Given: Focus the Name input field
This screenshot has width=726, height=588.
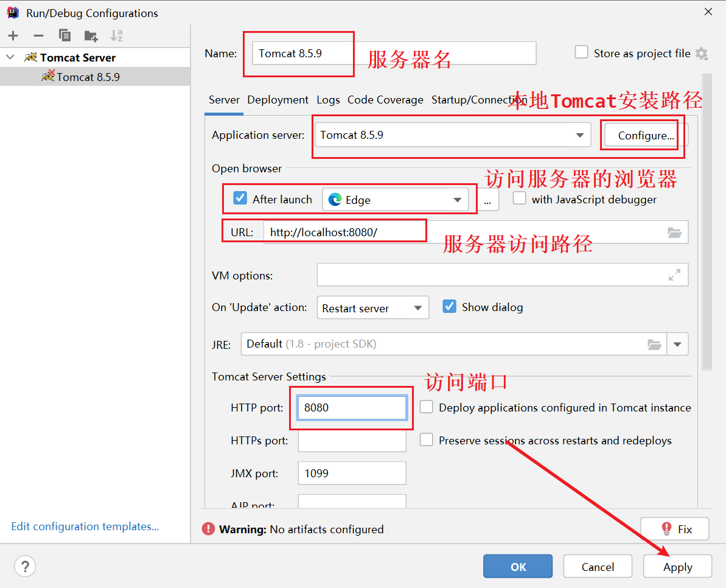Looking at the screenshot, I should pos(394,53).
